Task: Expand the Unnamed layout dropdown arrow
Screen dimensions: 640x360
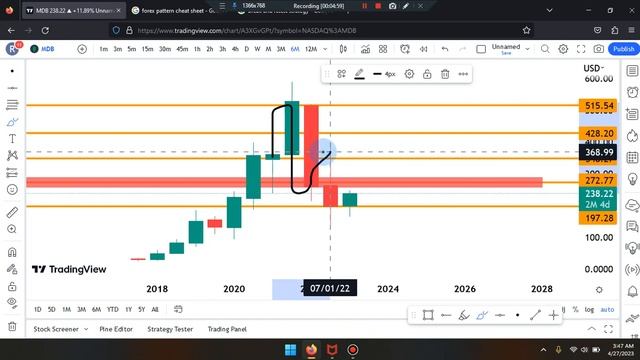Action: (527, 49)
